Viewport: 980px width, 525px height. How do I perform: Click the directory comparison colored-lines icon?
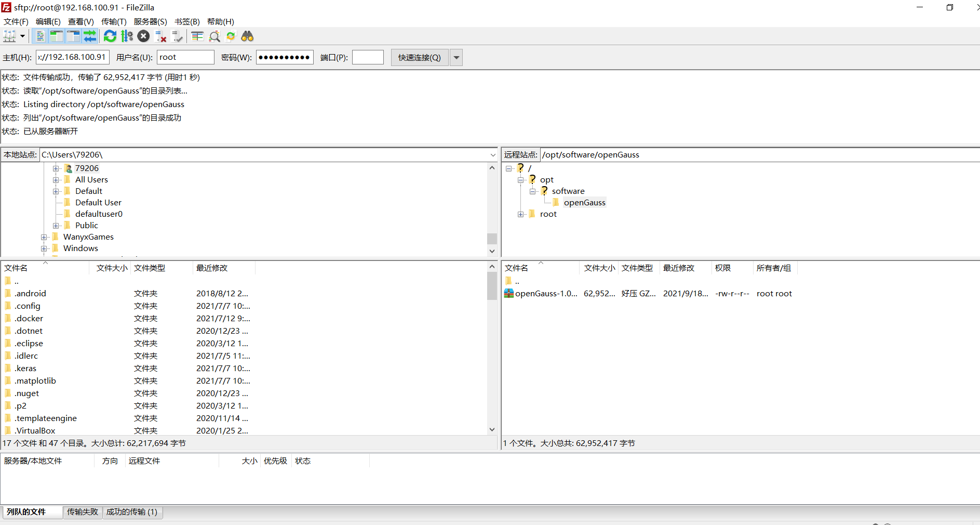(x=197, y=36)
